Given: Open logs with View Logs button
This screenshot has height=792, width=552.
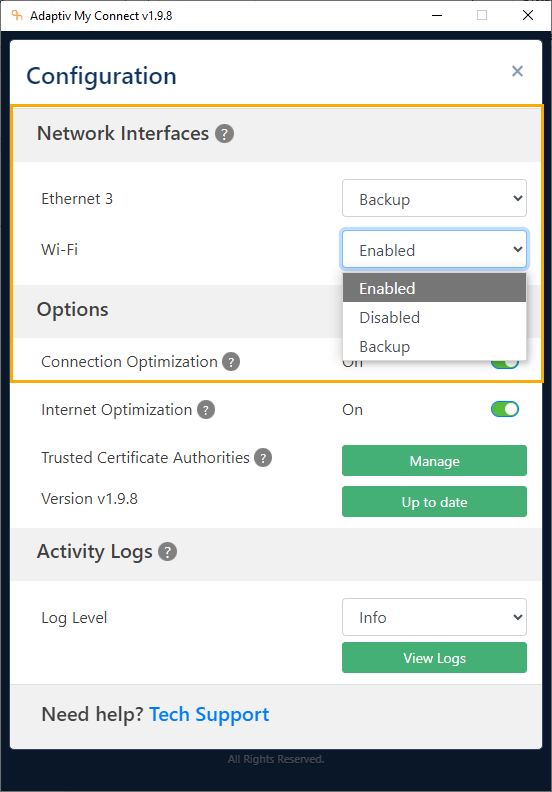Looking at the screenshot, I should tap(434, 658).
